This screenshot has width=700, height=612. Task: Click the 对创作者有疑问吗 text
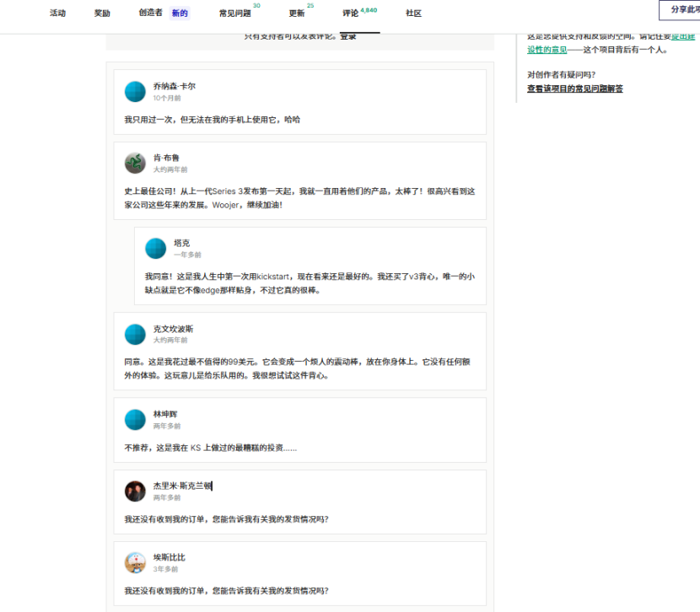(561, 74)
